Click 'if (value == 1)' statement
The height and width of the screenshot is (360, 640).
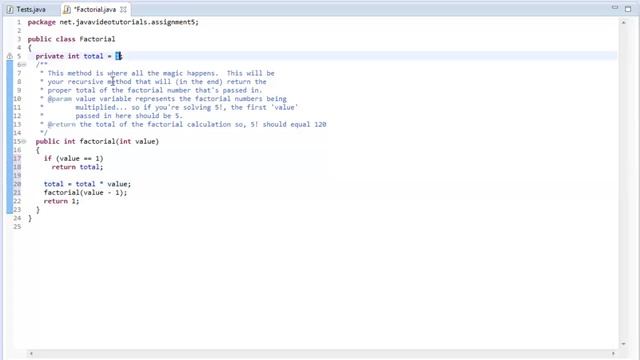tap(73, 158)
